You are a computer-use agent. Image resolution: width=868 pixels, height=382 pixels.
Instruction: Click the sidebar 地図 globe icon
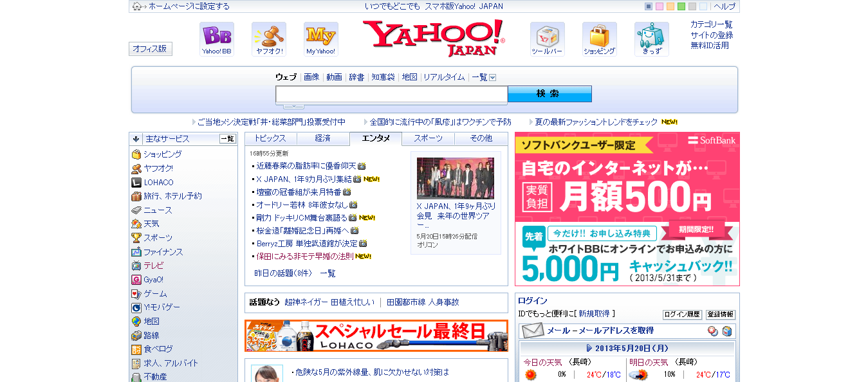[x=136, y=322]
